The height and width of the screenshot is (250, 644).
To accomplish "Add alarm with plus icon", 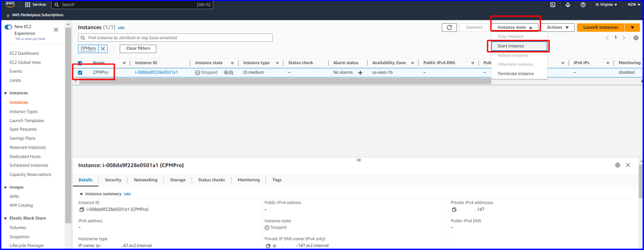I will (360, 72).
